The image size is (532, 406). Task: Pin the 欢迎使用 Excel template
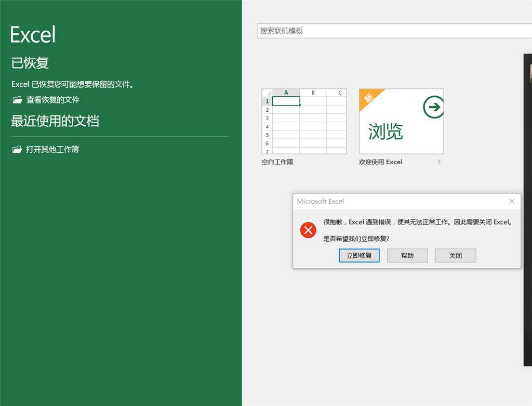[x=439, y=162]
